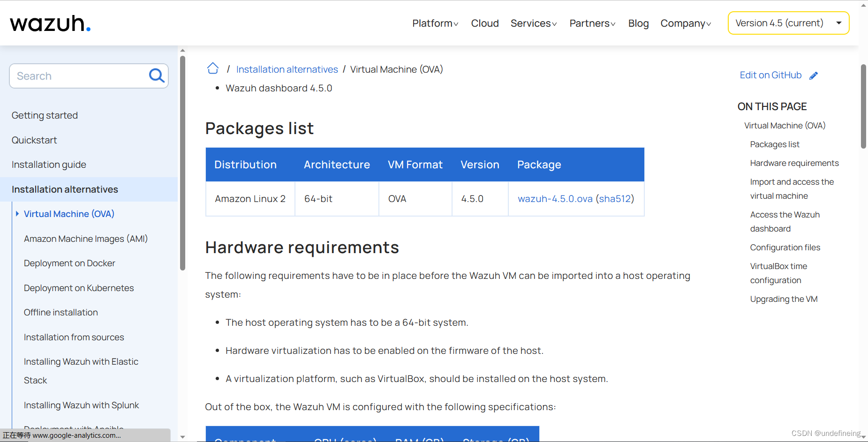Viewport: 868px width, 442px height.
Task: Go to docs home icon in breadcrumb
Action: 213,68
